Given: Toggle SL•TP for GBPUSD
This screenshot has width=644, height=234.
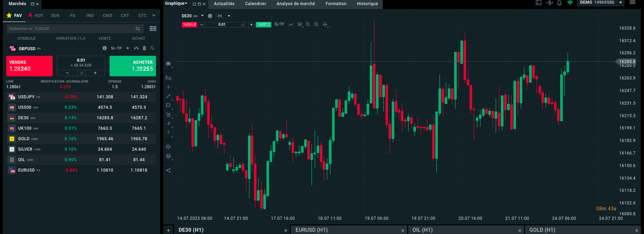Looking at the screenshot, I should [116, 48].
